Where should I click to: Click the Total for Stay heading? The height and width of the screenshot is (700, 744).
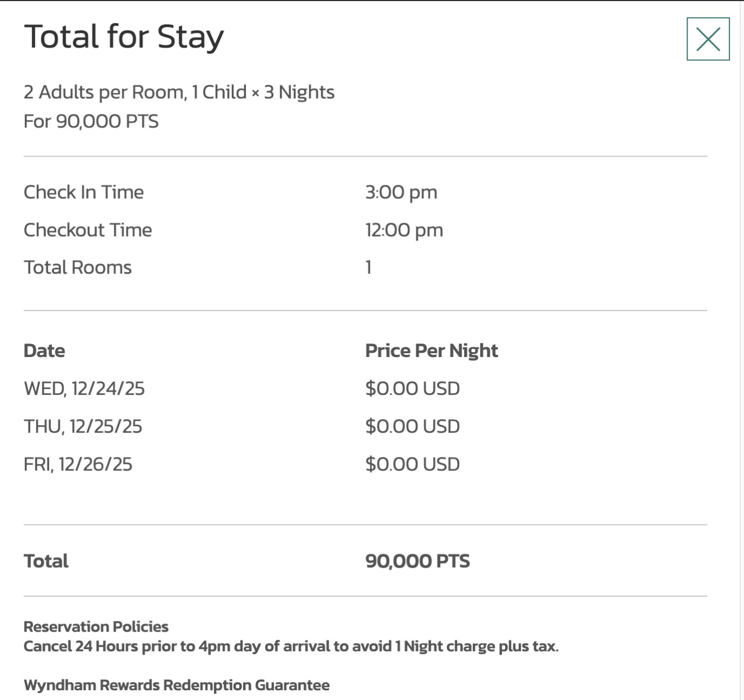pyautogui.click(x=123, y=37)
